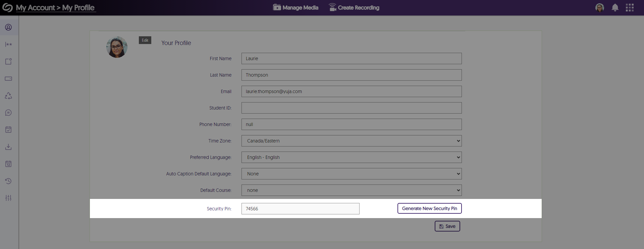Click the download icon in the sidebar
The height and width of the screenshot is (249, 644).
click(x=8, y=147)
